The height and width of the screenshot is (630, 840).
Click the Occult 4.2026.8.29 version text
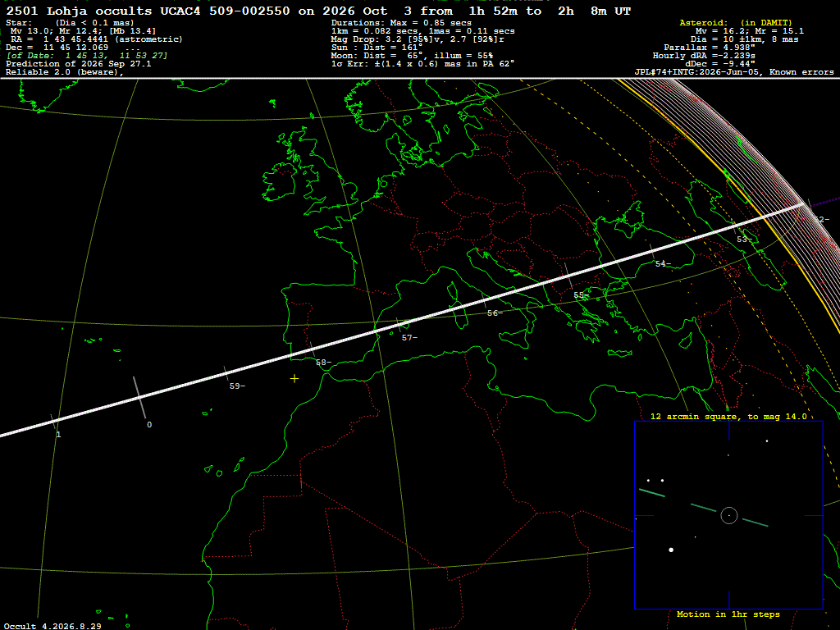point(52,626)
